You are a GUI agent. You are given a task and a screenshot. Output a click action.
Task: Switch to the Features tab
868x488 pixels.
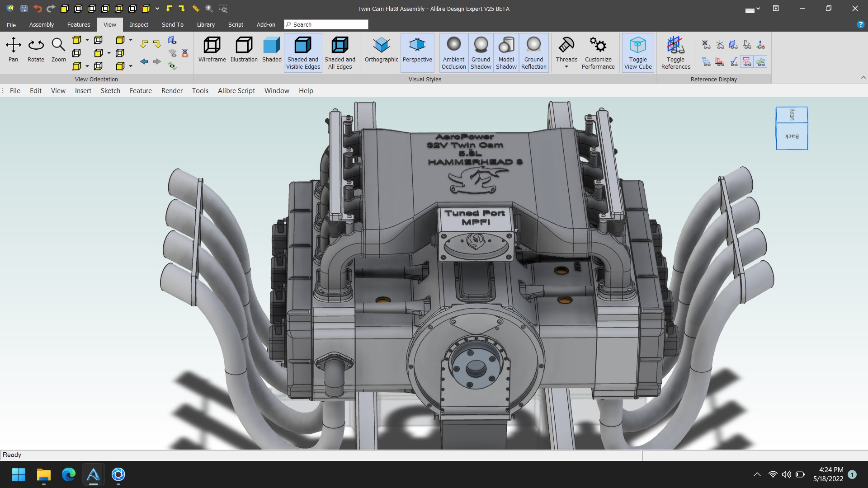(x=79, y=24)
